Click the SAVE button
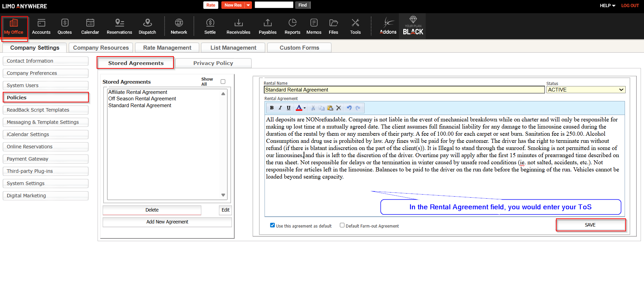The image size is (644, 283). pos(590,225)
